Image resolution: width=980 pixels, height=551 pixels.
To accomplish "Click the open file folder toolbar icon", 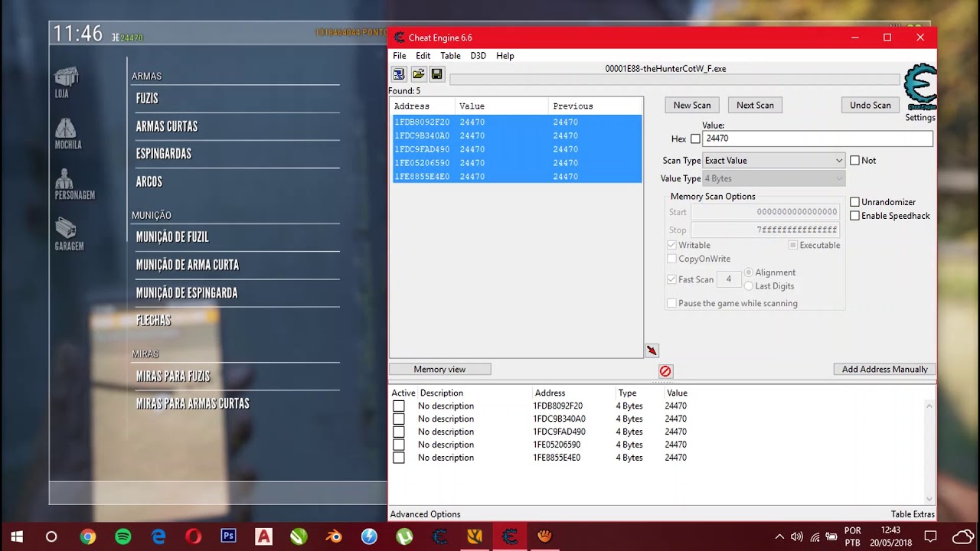I will point(418,74).
